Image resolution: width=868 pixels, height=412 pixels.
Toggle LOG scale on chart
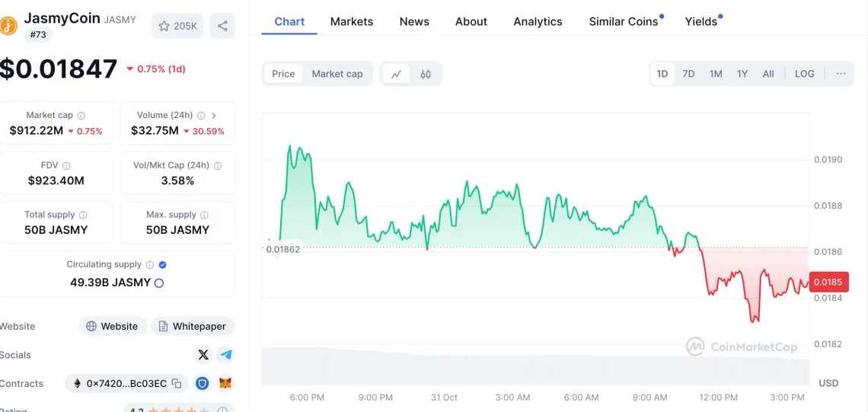[804, 74]
